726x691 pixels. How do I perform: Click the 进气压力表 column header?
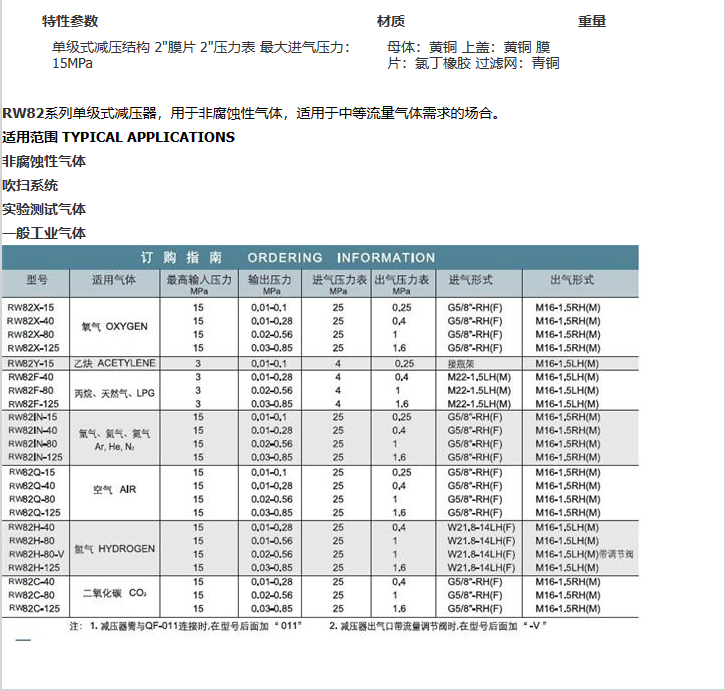[339, 283]
